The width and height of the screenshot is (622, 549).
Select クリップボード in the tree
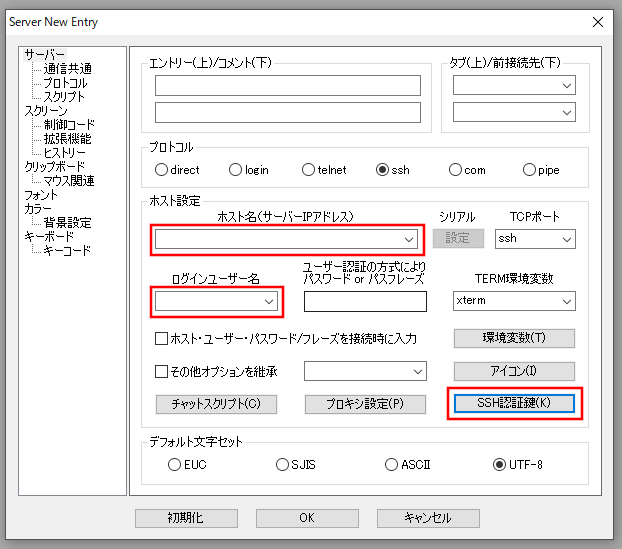tap(55, 166)
